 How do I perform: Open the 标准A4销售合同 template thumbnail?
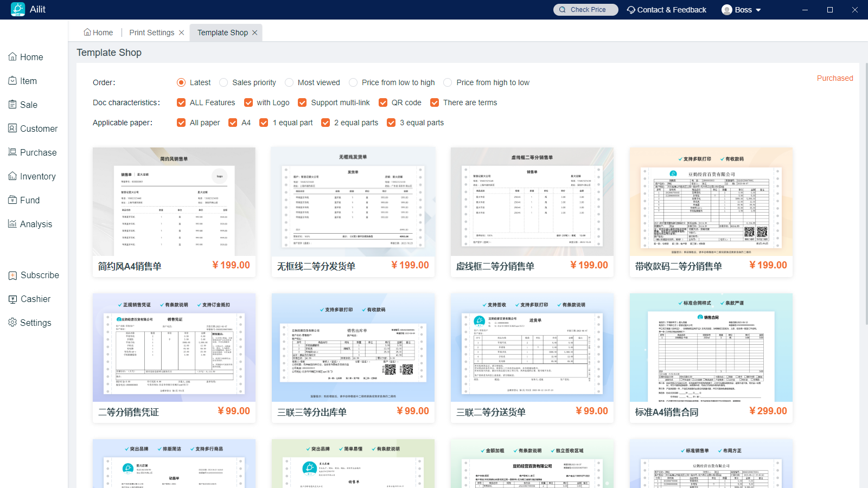(711, 348)
